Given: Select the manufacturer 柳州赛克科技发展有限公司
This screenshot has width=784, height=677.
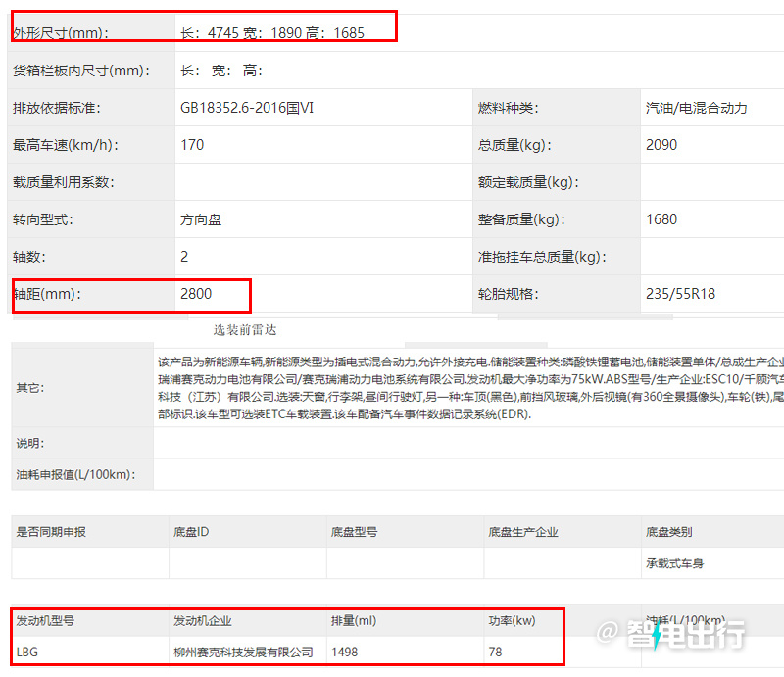Looking at the screenshot, I should (x=243, y=652).
